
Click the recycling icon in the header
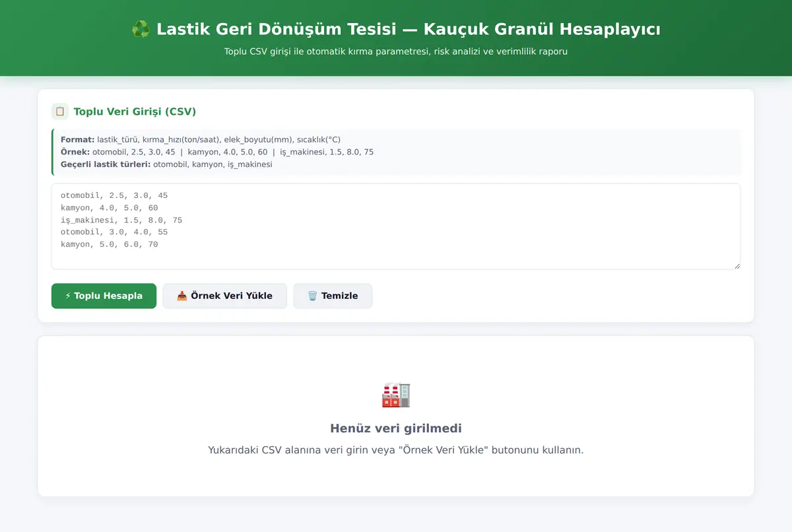[x=141, y=30]
